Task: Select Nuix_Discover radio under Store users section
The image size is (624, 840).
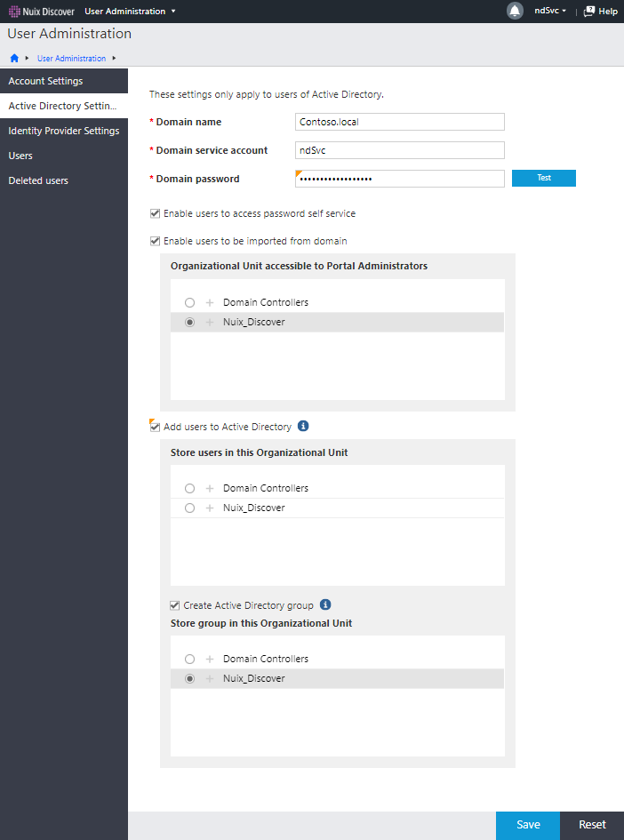Action: click(x=189, y=508)
